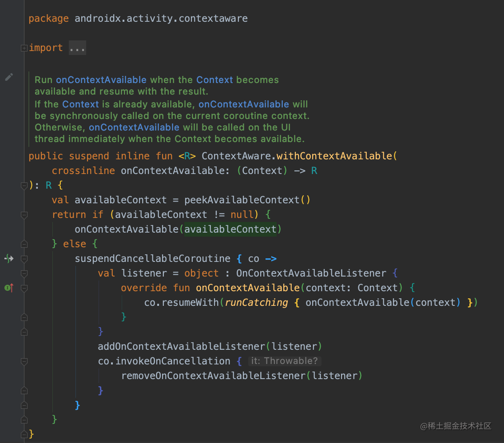Image resolution: width=504 pixels, height=443 pixels.
Task: Collapse the OnContextAvailableListener object fold marker
Action: (24, 273)
